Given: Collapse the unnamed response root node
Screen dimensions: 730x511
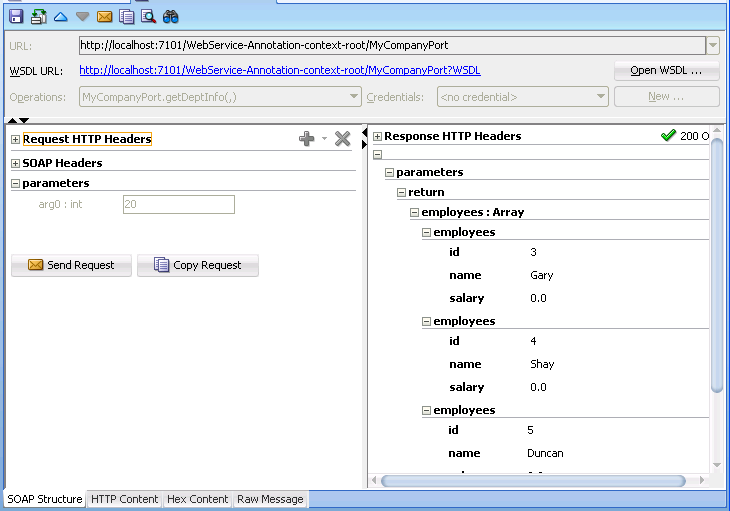Looking at the screenshot, I should [378, 155].
